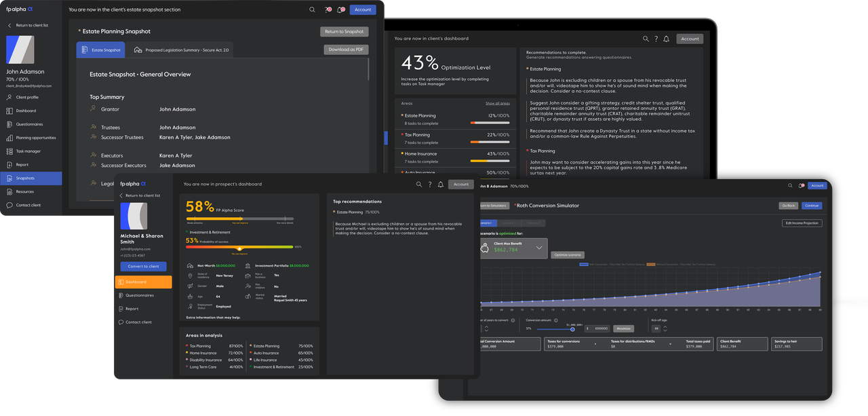
Task: Open the Task manager sidebar icon
Action: 9,151
